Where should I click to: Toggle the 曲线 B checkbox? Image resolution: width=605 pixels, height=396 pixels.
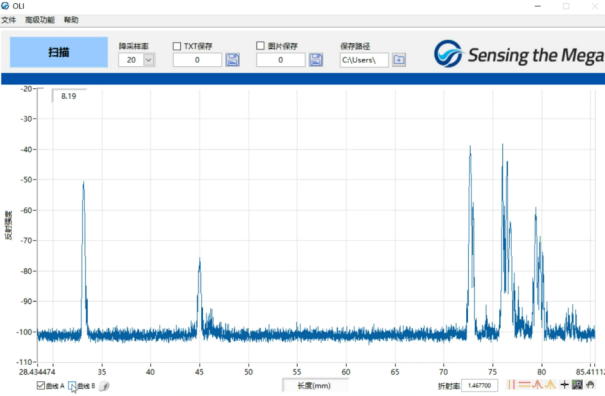72,385
